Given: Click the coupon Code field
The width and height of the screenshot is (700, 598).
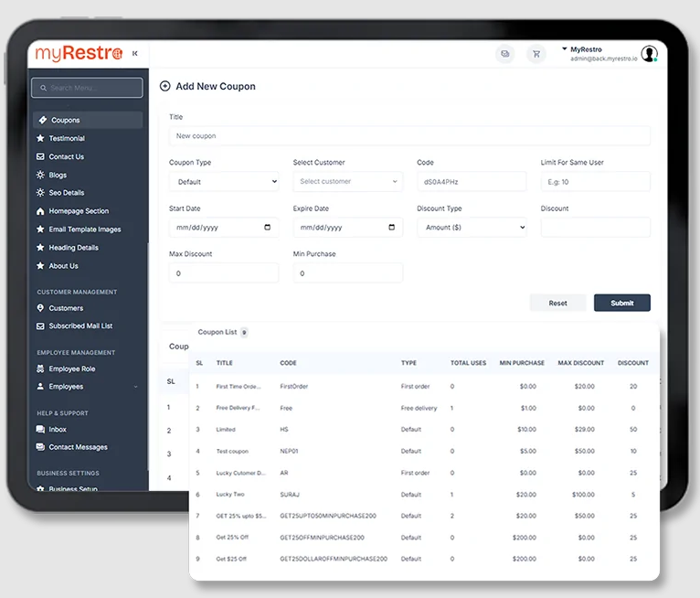Looking at the screenshot, I should [472, 182].
